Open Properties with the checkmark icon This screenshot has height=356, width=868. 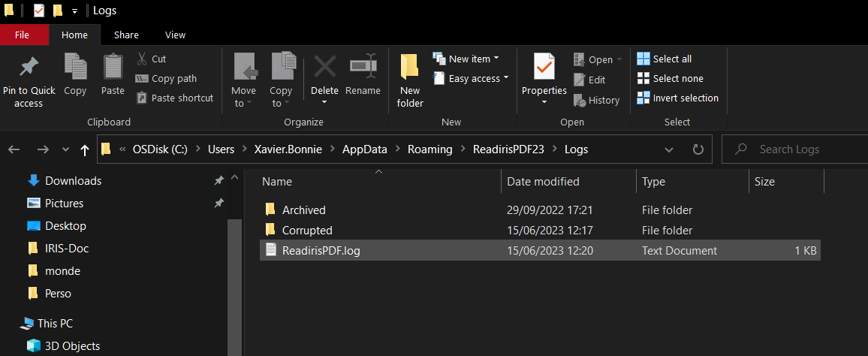544,66
